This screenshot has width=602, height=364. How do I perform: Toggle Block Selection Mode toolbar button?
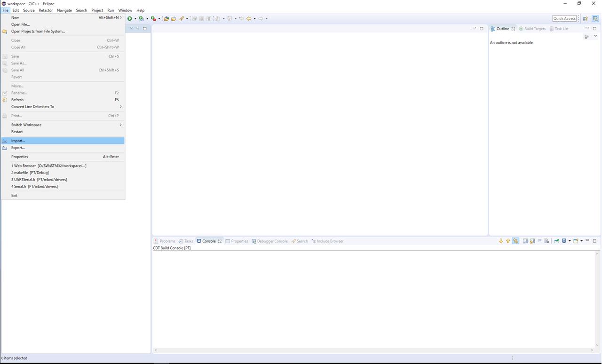coord(201,18)
